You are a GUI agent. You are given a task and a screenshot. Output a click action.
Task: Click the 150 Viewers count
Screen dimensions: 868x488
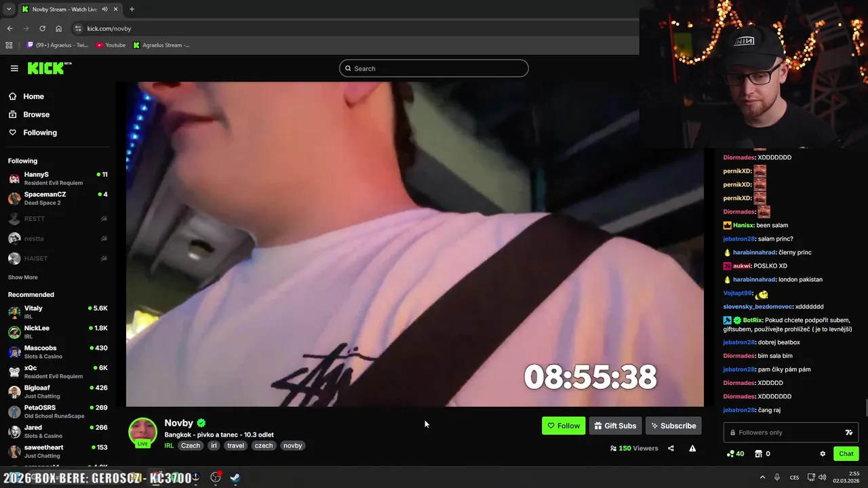point(634,448)
